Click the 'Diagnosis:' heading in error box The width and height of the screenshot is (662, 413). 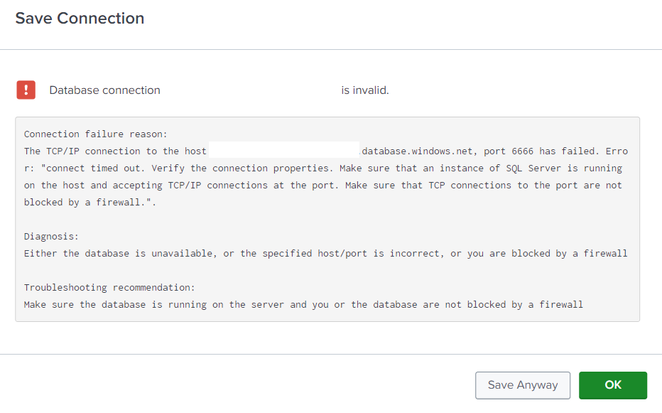[x=51, y=236]
